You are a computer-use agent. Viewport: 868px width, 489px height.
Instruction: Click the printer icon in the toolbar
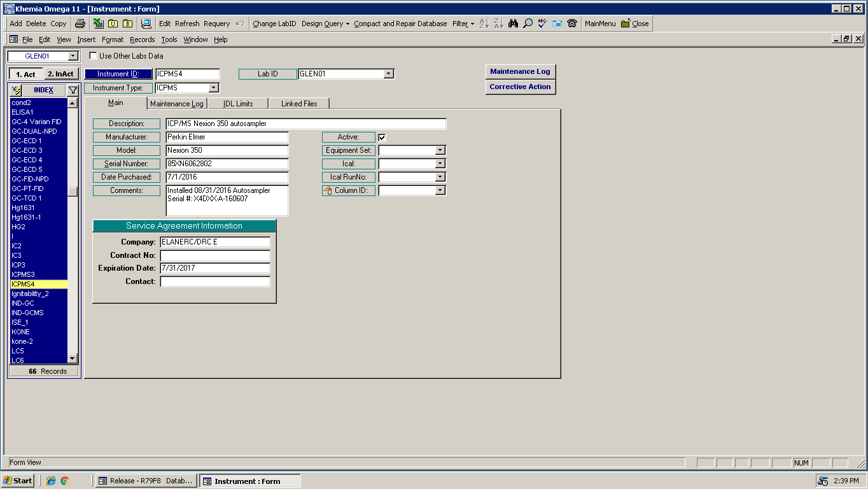[80, 24]
